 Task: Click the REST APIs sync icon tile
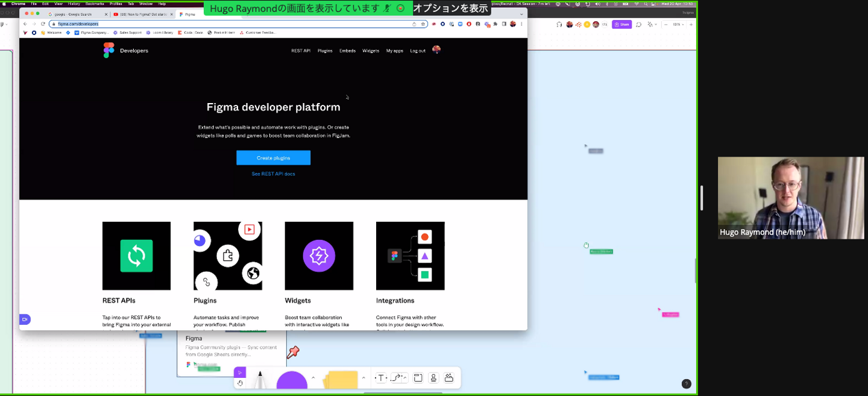(x=136, y=256)
